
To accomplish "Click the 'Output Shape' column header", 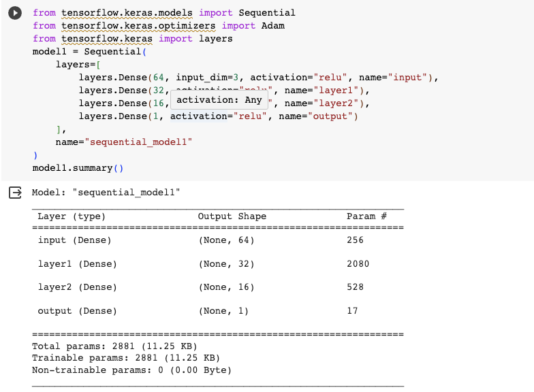I will (232, 216).
